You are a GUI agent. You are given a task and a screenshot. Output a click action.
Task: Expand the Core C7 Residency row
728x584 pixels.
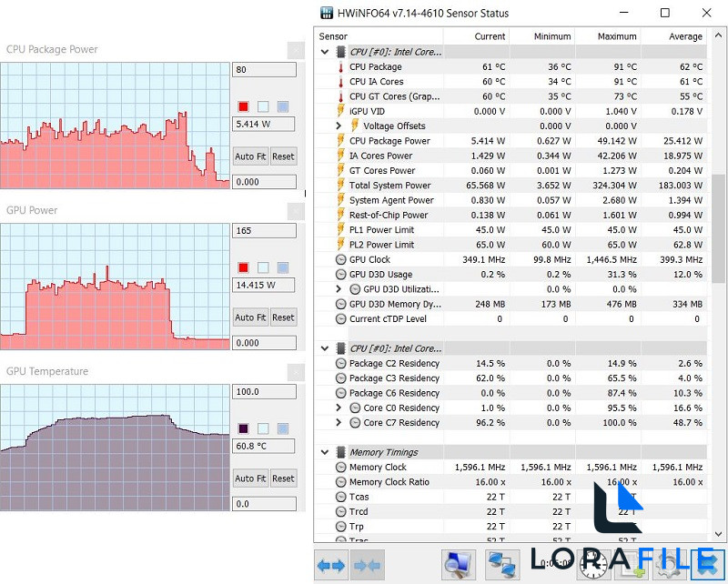(x=339, y=422)
